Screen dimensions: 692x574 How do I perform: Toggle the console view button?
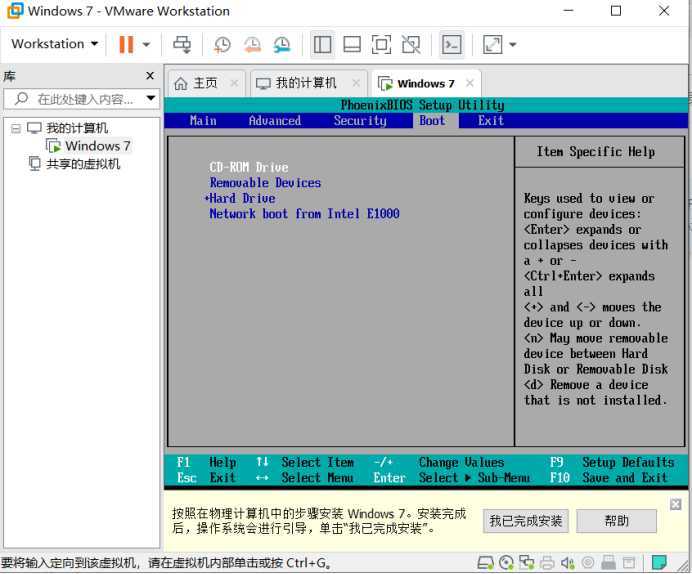452,44
